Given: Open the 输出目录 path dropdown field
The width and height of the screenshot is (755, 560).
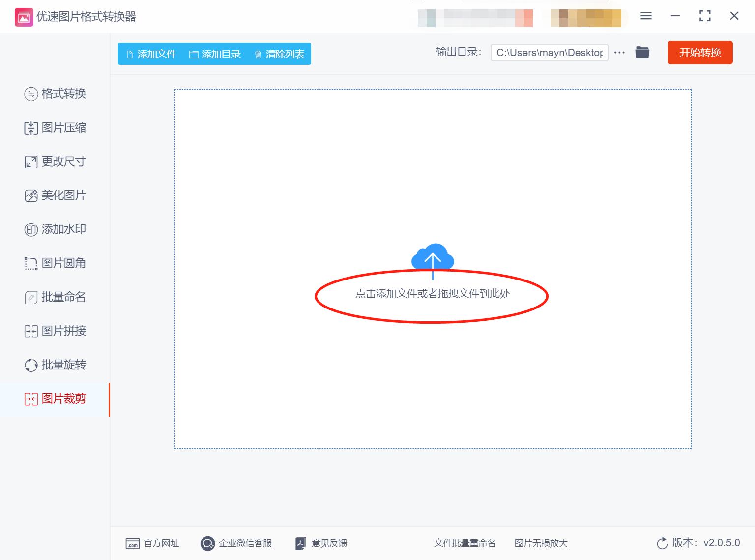Looking at the screenshot, I should 549,52.
